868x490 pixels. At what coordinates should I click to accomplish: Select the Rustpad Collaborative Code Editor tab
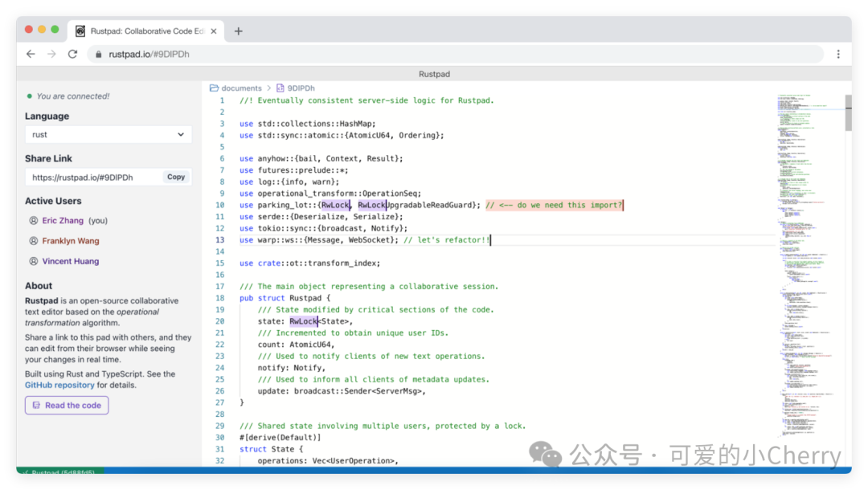coord(146,31)
